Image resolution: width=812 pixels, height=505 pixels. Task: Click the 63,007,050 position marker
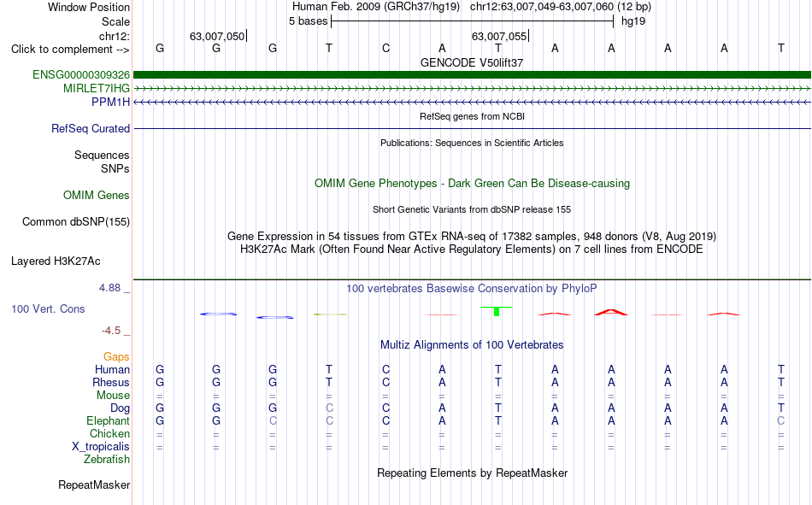tap(217, 36)
